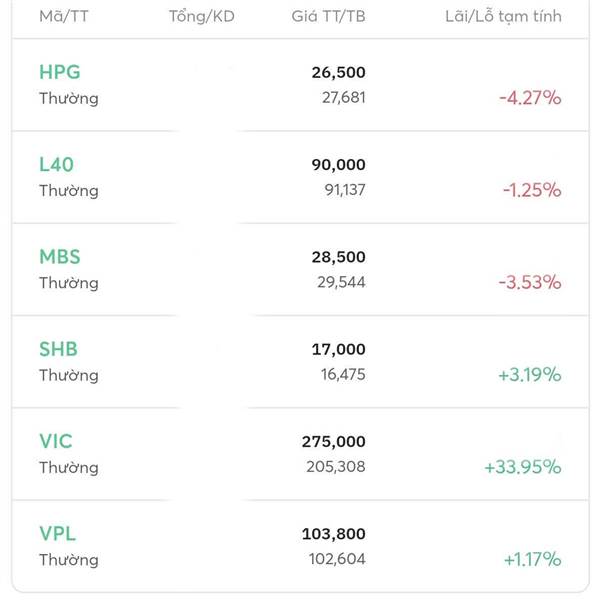Click the Lãi/Lỗ tạm tính header
Viewport: 600px width, 600px height.
[503, 16]
